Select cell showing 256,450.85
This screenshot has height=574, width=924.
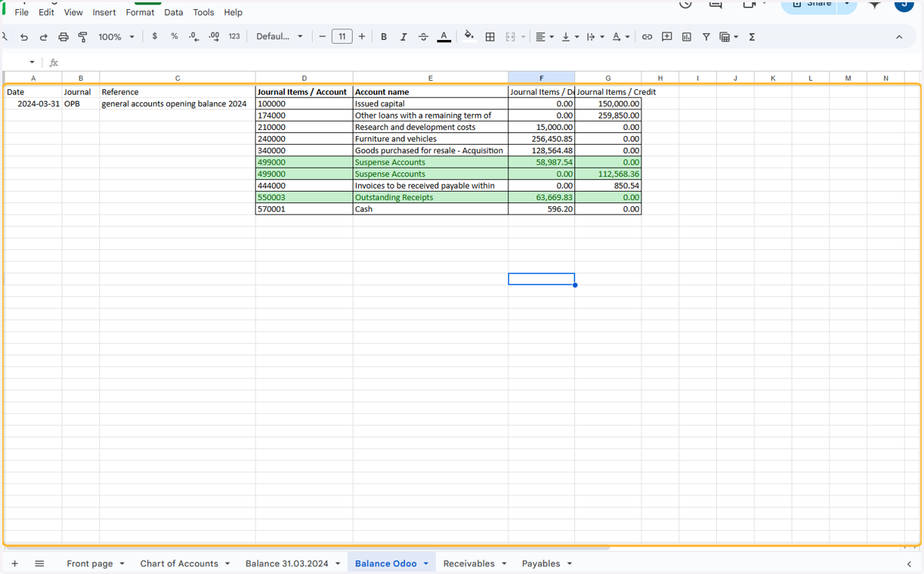(541, 138)
